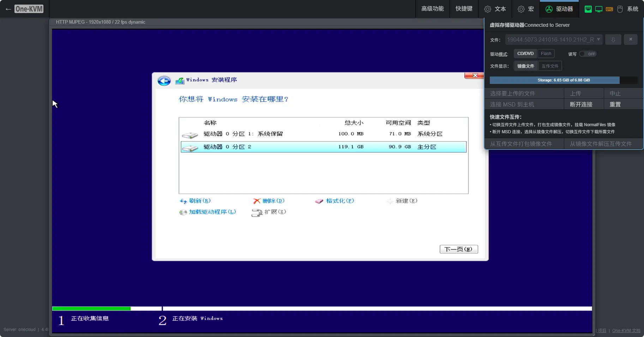Image resolution: width=644 pixels, height=337 pixels.
Task: Click the green network port status icon
Action: (588, 9)
